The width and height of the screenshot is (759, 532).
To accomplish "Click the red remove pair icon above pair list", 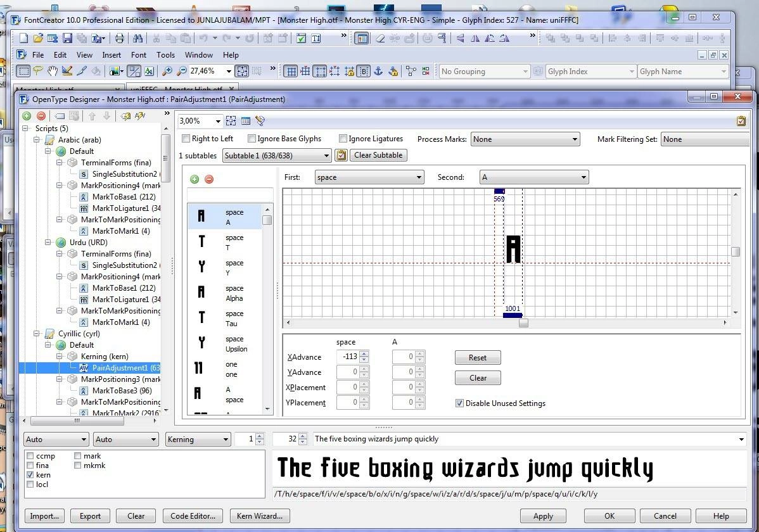I will tap(209, 179).
